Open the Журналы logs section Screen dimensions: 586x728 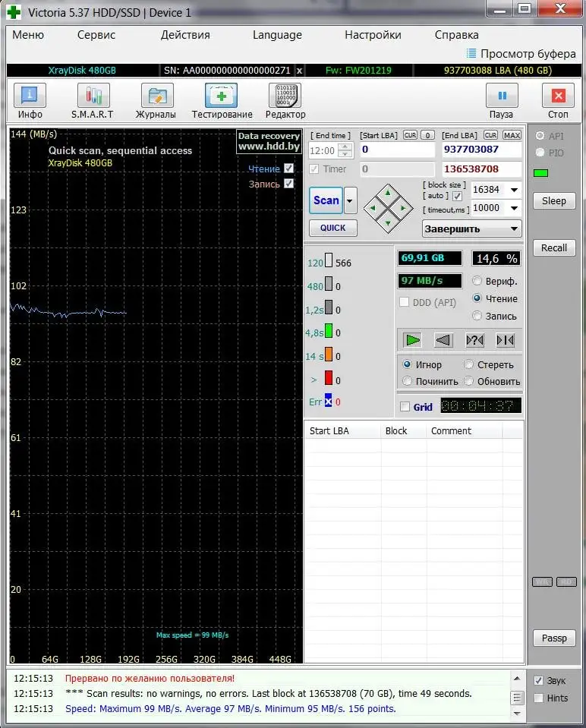(156, 101)
